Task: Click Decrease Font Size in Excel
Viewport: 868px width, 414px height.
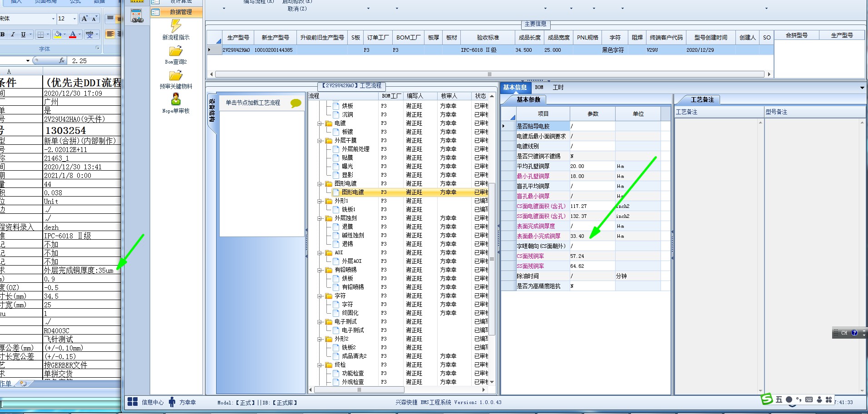Action: tap(94, 19)
